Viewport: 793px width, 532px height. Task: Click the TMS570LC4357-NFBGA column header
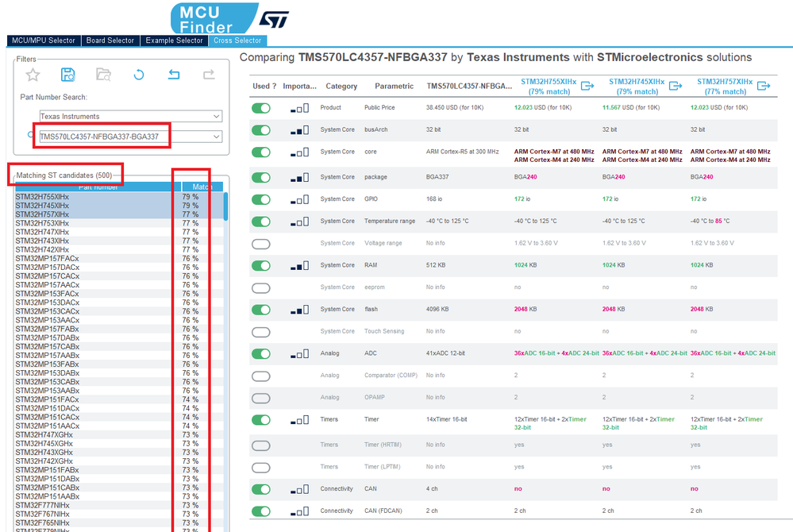pyautogui.click(x=469, y=86)
